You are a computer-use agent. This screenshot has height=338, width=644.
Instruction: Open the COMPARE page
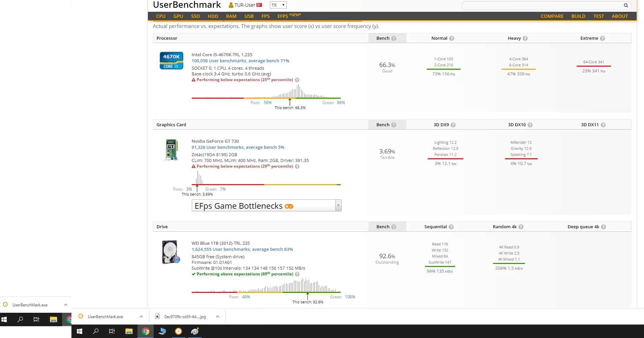552,16
